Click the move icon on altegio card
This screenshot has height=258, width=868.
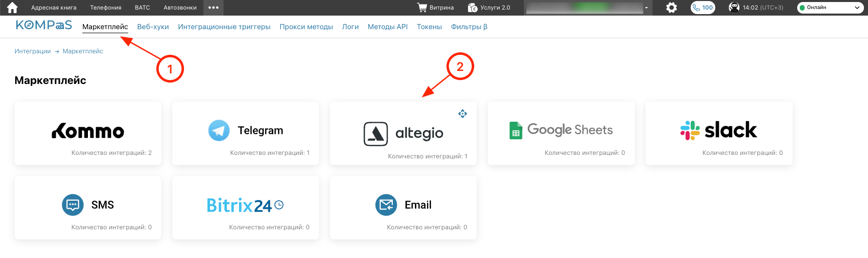[463, 114]
